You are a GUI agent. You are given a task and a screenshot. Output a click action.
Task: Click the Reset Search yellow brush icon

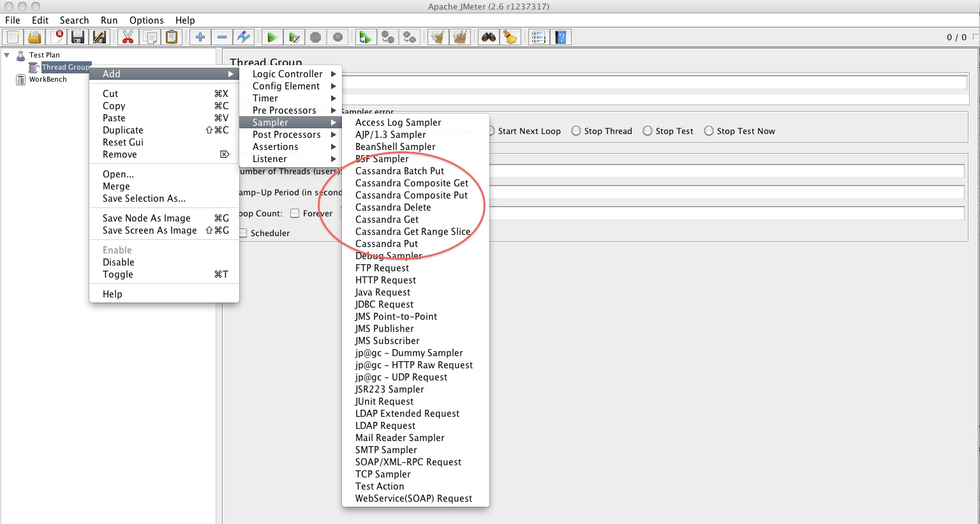pyautogui.click(x=510, y=37)
